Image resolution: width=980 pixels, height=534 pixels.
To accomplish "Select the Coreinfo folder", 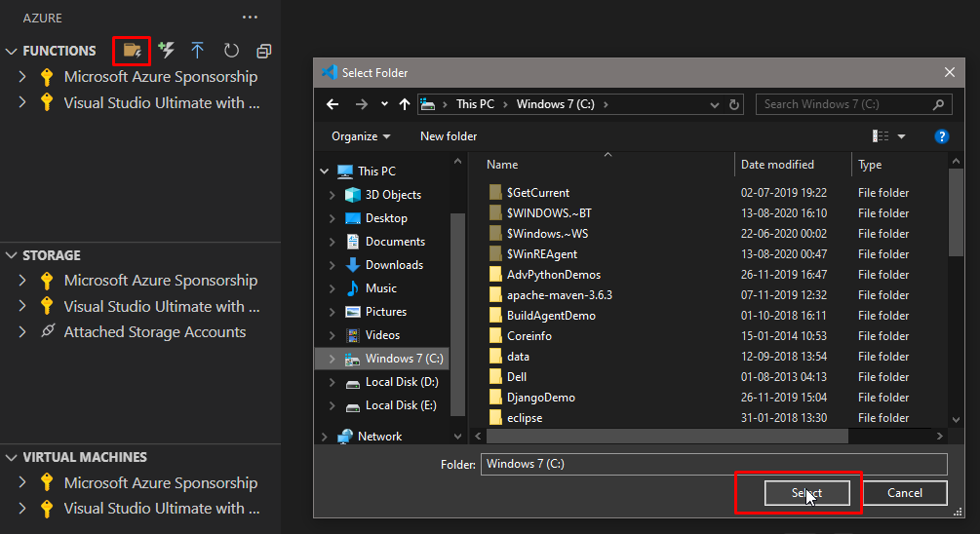I will [529, 336].
